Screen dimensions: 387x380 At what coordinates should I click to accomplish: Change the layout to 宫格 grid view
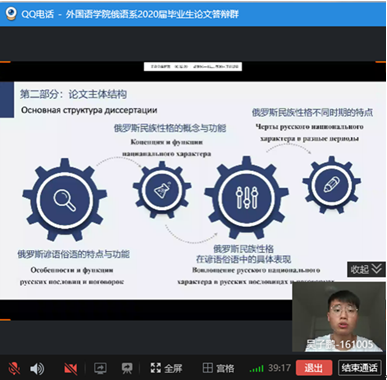click(x=218, y=368)
